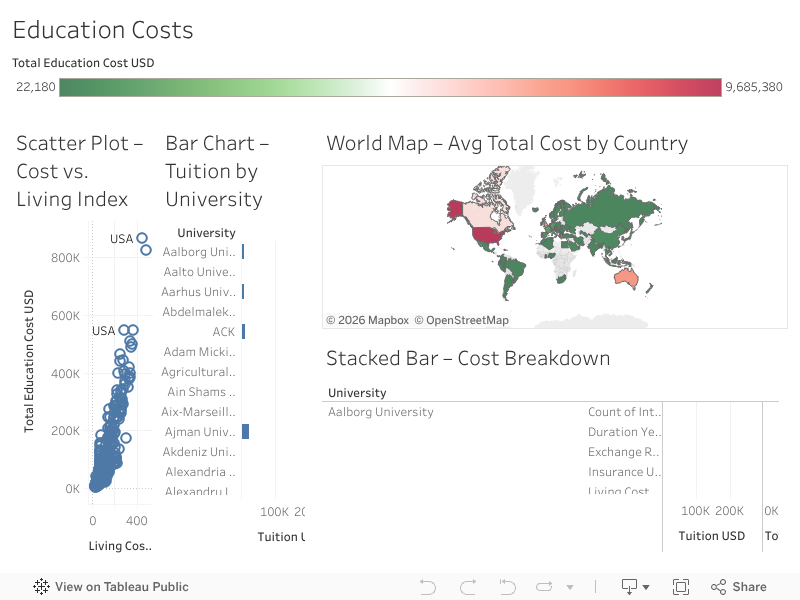The width and height of the screenshot is (800, 600).
Task: Select the United States on the map
Action: [490, 235]
